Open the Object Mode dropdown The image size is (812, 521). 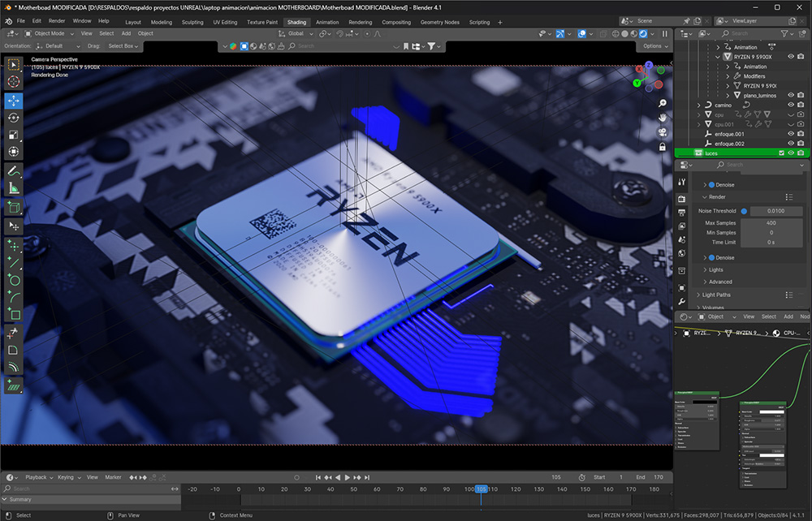pyautogui.click(x=47, y=34)
